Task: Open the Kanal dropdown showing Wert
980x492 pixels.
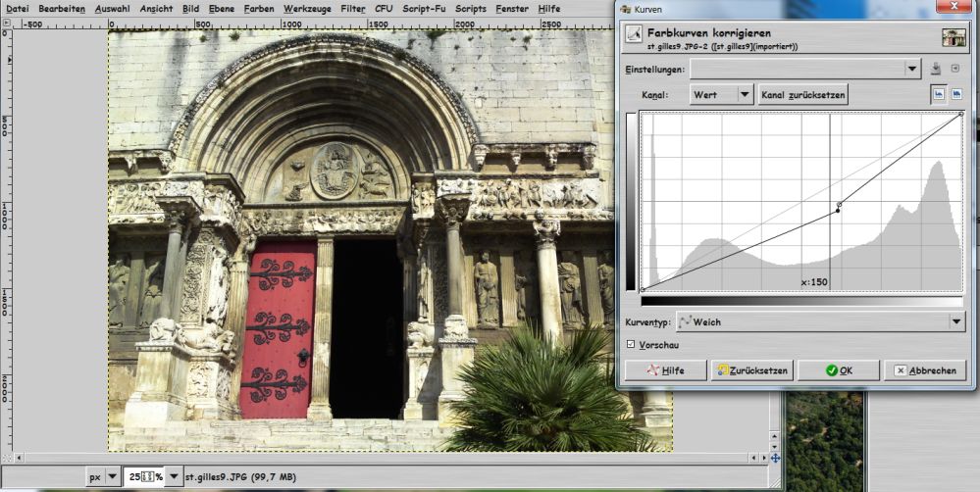Action: [744, 94]
